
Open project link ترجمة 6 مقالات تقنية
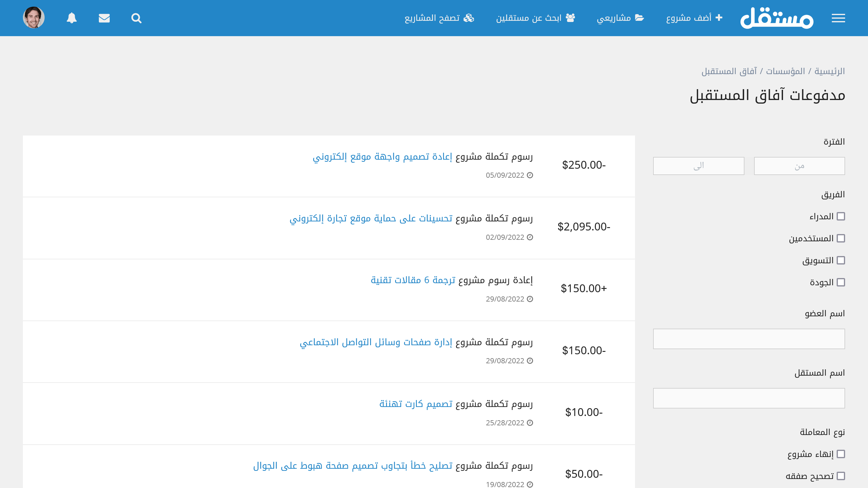click(x=413, y=280)
